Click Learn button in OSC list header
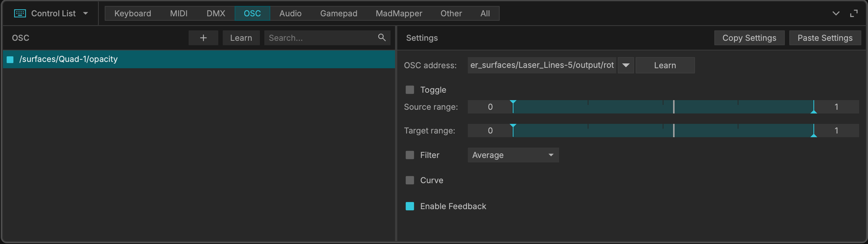 coord(241,38)
